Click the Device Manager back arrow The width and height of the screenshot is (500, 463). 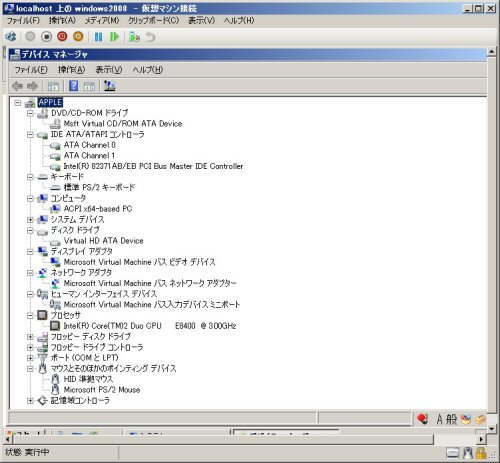tap(17, 86)
